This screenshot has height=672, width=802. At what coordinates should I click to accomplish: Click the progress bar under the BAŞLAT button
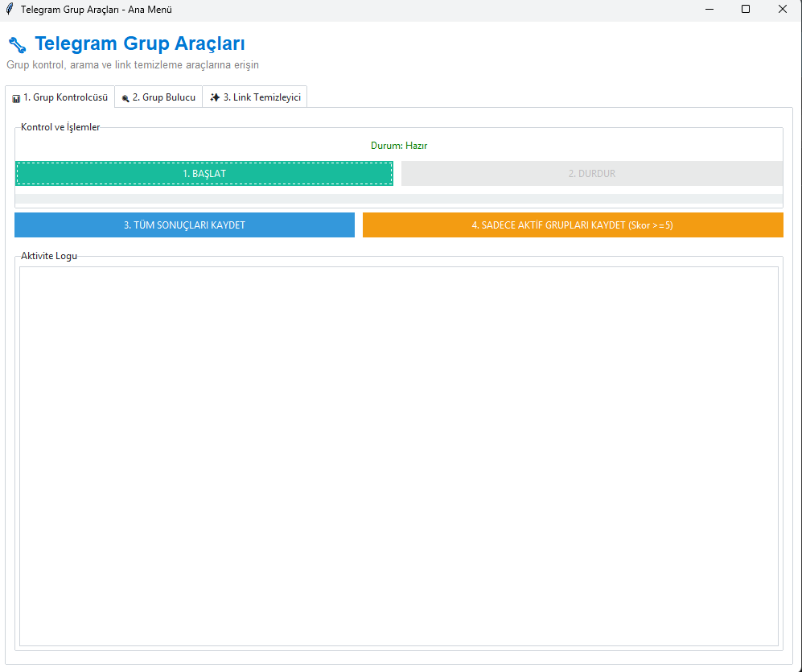398,199
